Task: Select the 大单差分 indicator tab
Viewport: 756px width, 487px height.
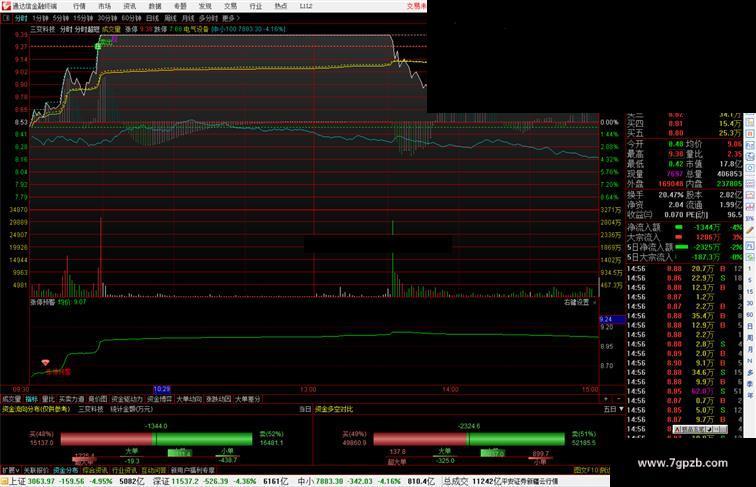Action: coord(247,399)
